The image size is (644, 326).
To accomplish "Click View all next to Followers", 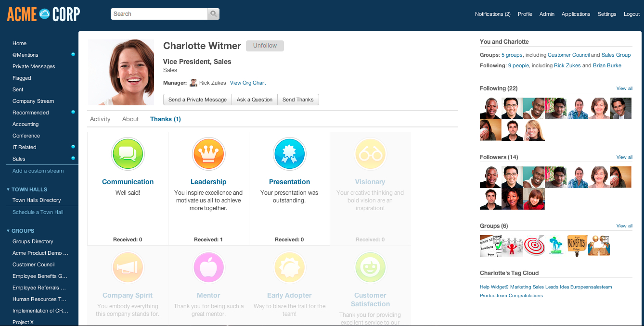I will click(x=624, y=157).
